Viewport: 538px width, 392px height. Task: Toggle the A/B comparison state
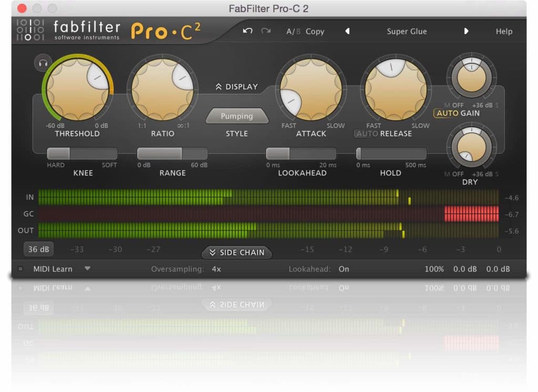(293, 31)
